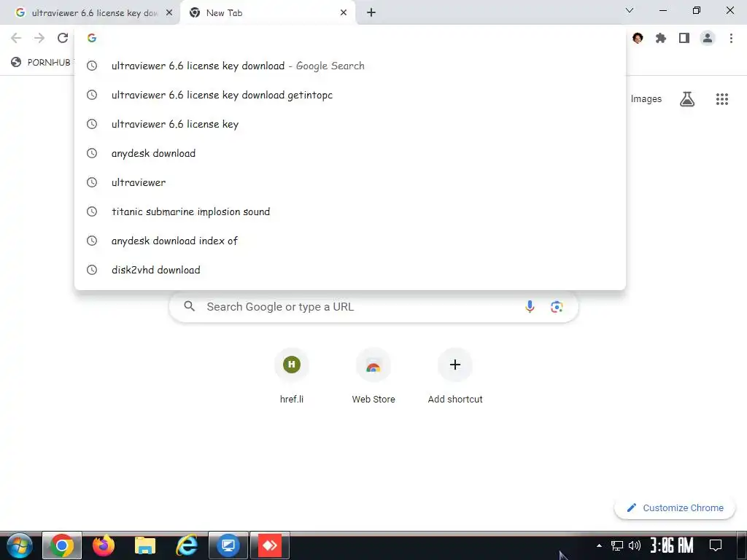
Task: Click the 'Search Google or type a URL' box
Action: [374, 307]
